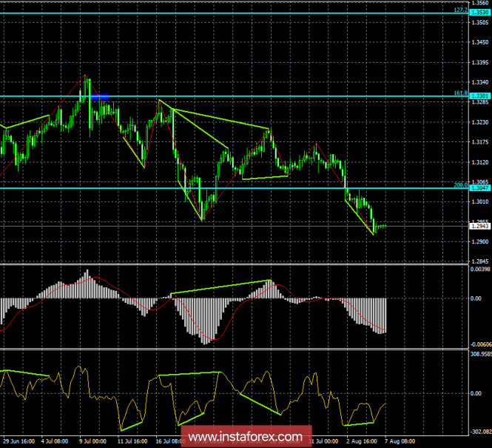This screenshot has height=448, width=492.
Task: Click the 1.3047 price level label
Action: point(476,189)
